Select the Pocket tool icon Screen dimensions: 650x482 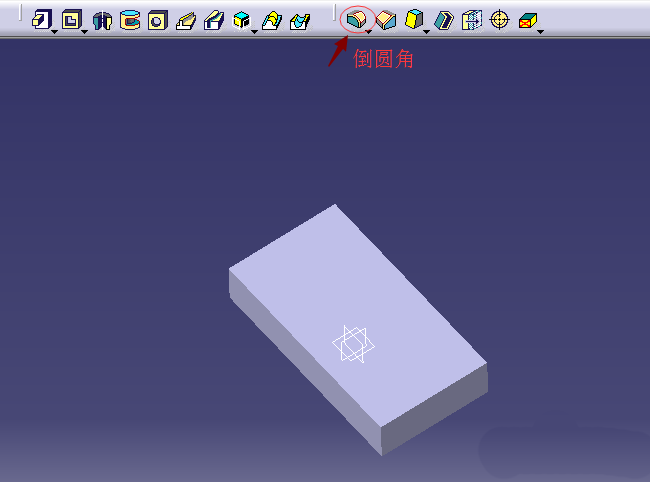tap(71, 19)
